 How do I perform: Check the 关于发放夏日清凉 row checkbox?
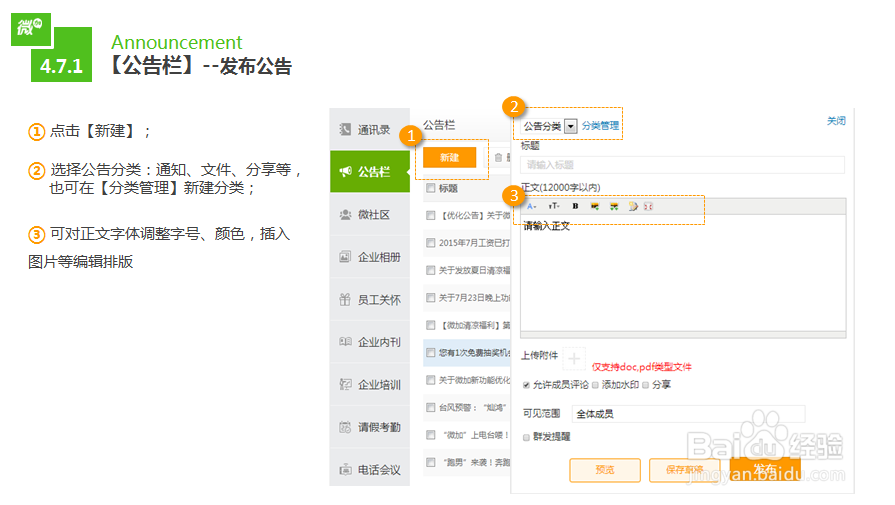point(431,270)
